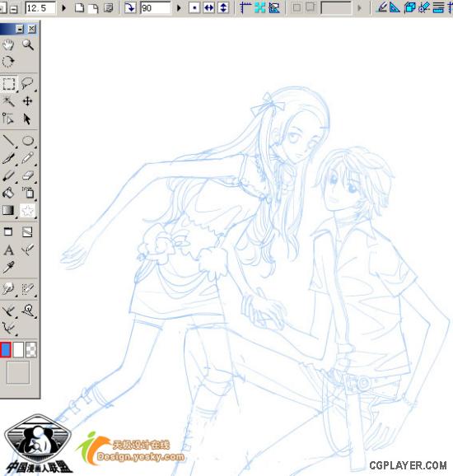Click the empty preview box in toolbox

pos(18,372)
